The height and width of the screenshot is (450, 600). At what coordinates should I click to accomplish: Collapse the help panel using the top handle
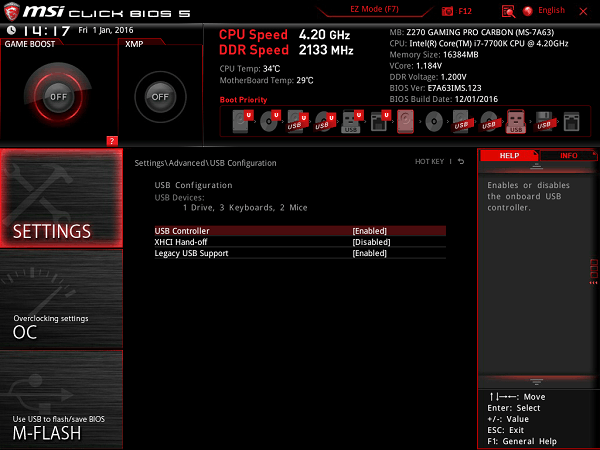(536, 166)
